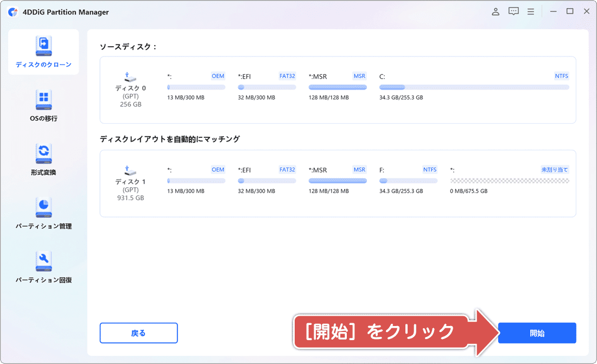The height and width of the screenshot is (364, 597).
Task: Click the 開始 button to start cloning
Action: [x=537, y=333]
